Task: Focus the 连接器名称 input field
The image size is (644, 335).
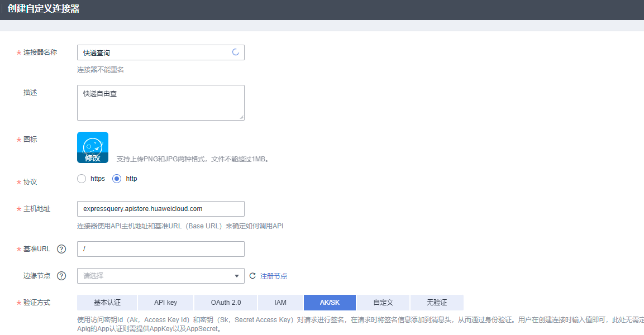Action: 161,52
